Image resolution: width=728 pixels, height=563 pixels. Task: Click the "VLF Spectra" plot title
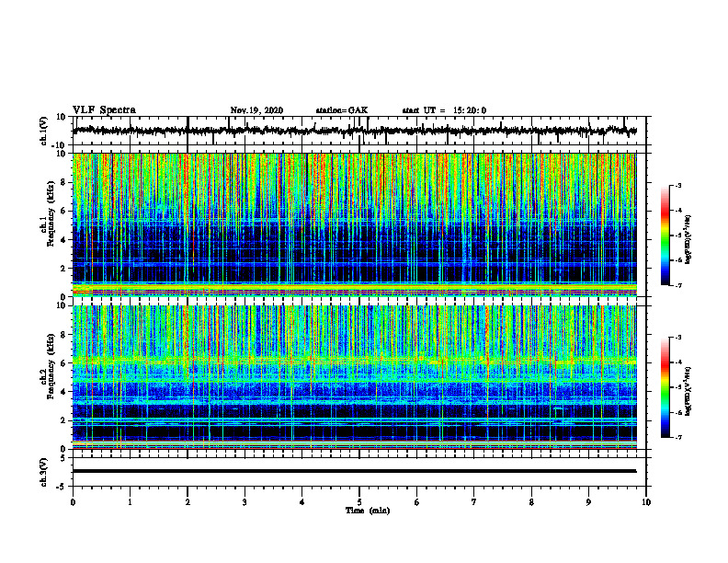[x=104, y=110]
